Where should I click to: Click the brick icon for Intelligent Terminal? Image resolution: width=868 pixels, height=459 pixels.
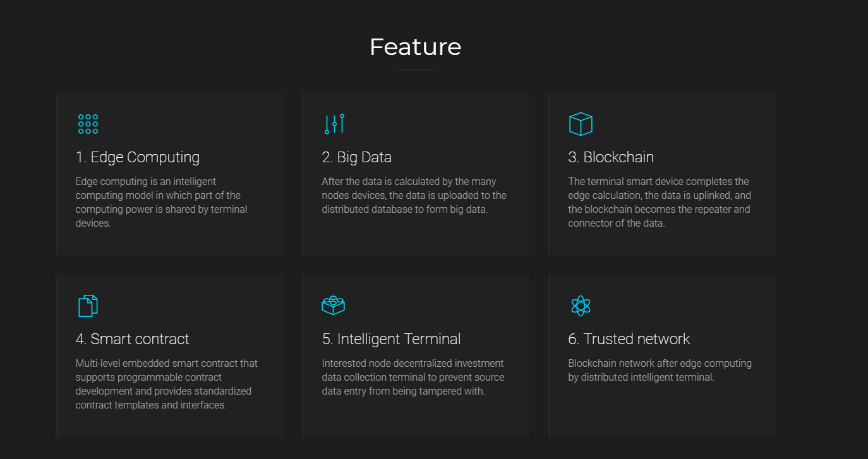(333, 306)
